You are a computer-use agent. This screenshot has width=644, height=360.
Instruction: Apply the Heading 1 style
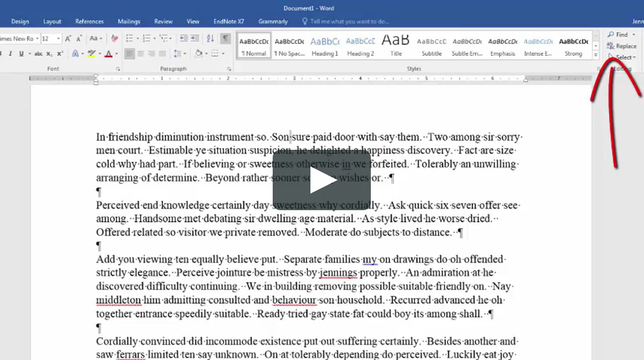(x=325, y=46)
